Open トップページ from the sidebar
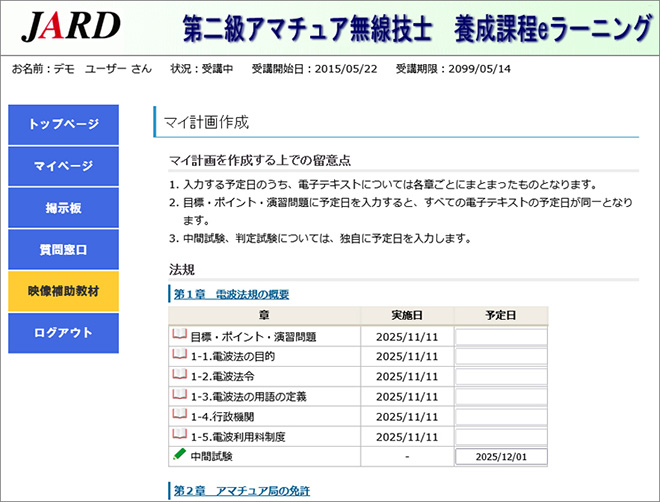 pyautogui.click(x=63, y=124)
